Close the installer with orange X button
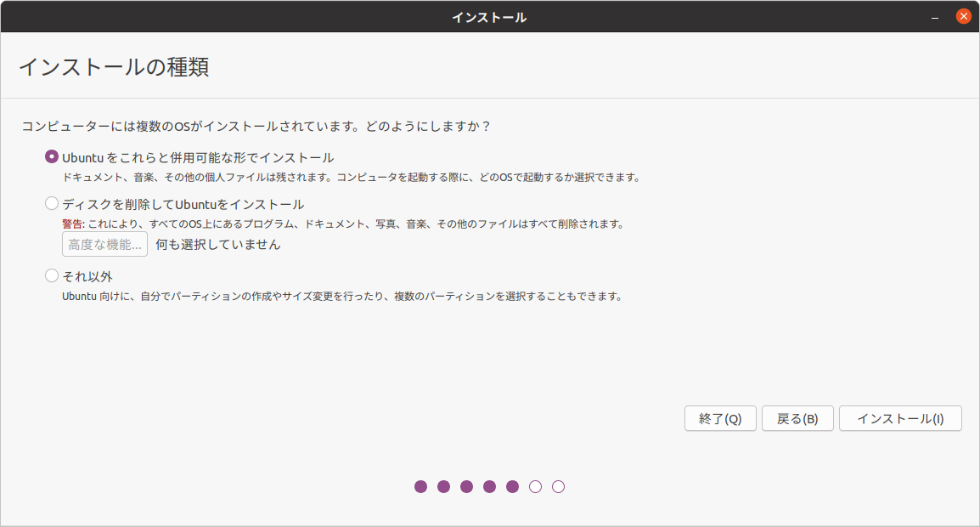 (x=964, y=16)
